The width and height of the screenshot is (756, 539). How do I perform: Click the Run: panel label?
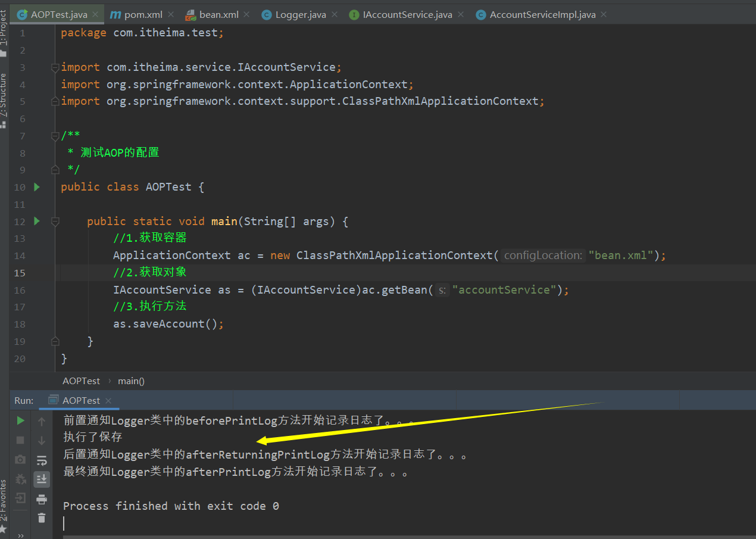24,401
